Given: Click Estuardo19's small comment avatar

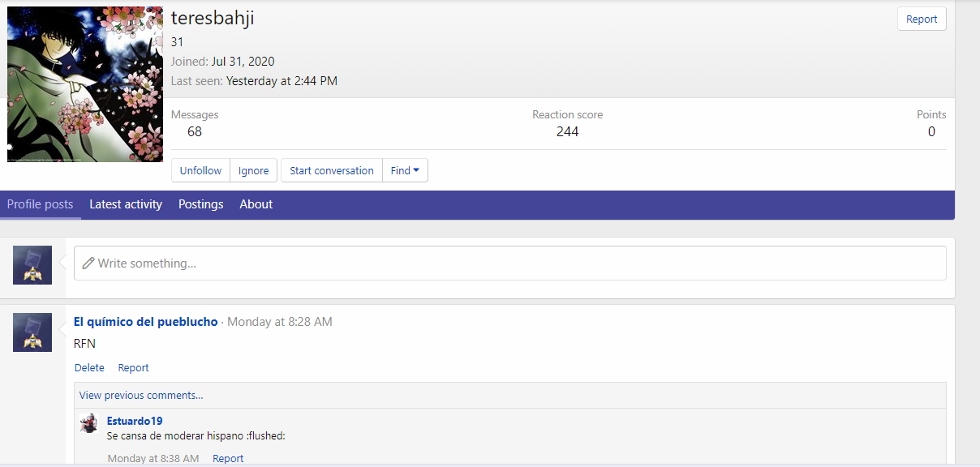Looking at the screenshot, I should [x=89, y=423].
